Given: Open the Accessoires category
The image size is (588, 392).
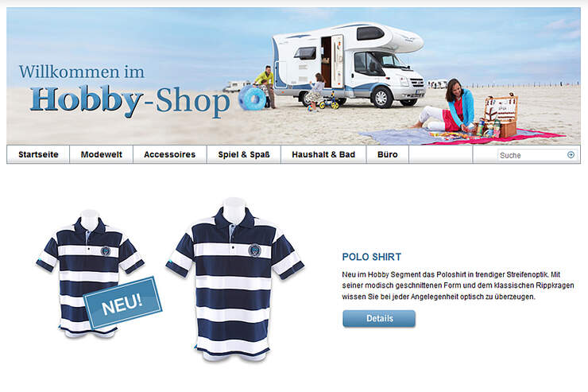Looking at the screenshot, I should 169,154.
